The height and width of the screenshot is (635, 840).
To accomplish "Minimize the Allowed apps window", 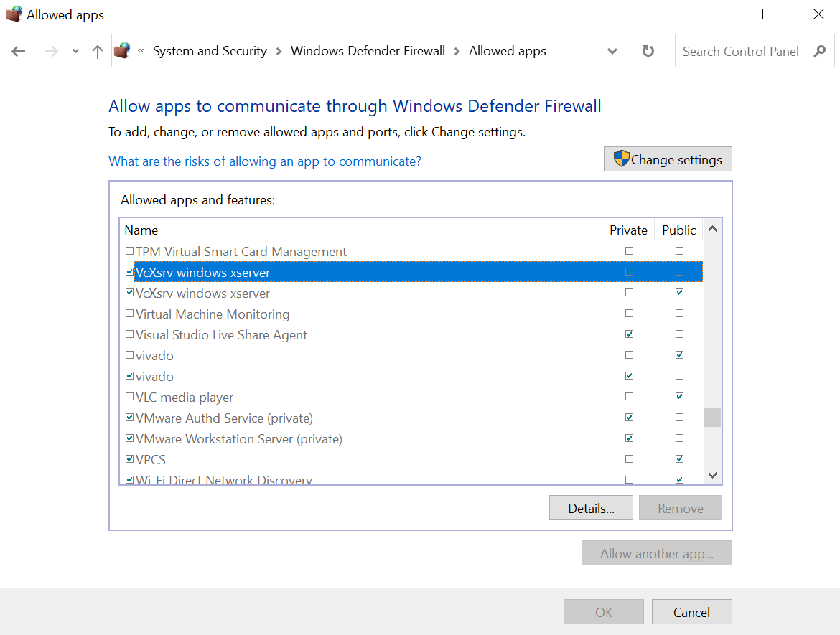I will pyautogui.click(x=718, y=14).
